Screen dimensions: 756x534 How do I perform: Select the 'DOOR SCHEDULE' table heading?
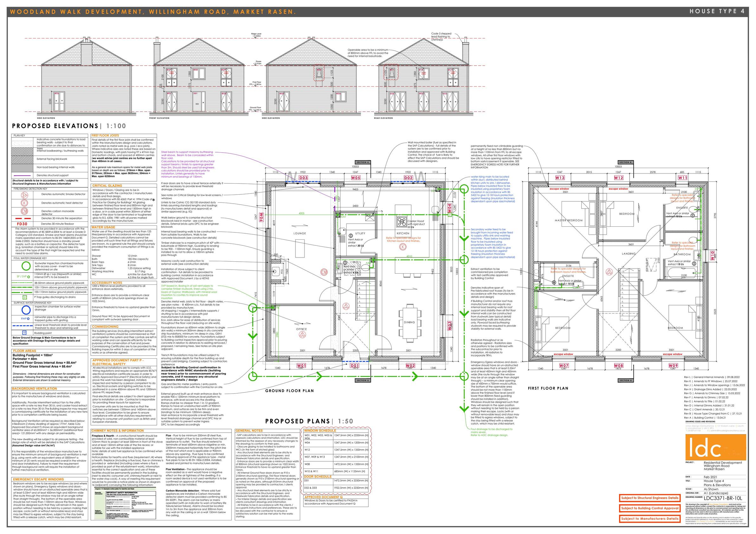318,477
